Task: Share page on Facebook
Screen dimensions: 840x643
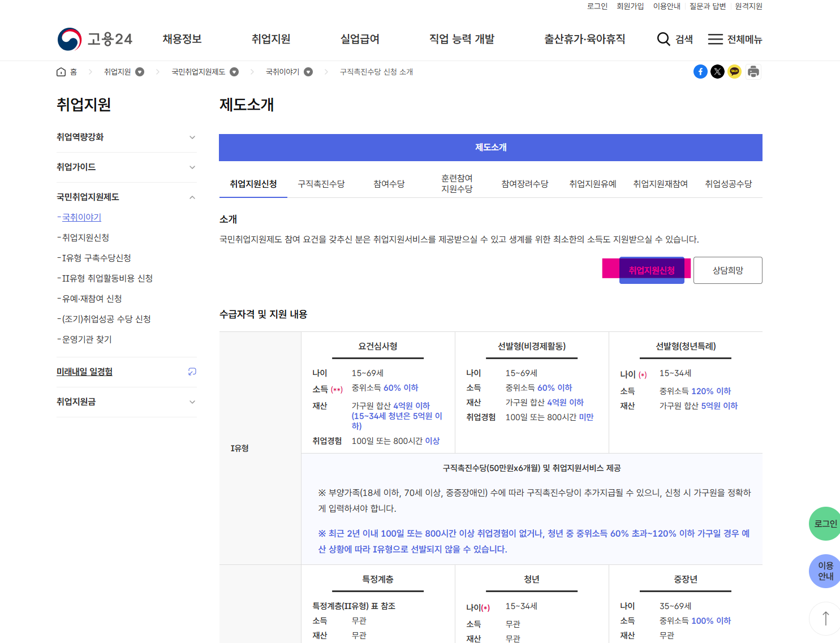Action: click(x=700, y=72)
